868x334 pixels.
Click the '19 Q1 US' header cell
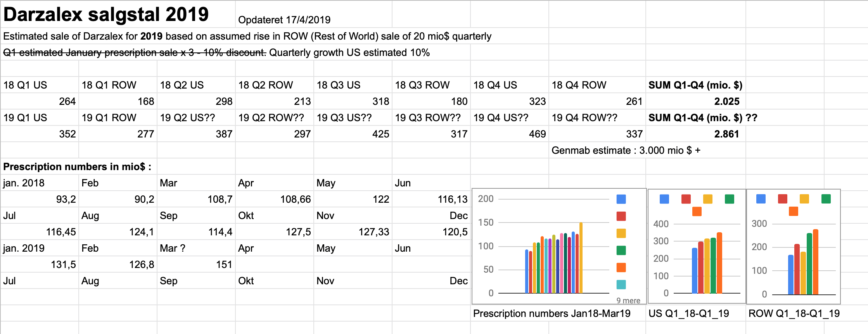[x=40, y=118]
